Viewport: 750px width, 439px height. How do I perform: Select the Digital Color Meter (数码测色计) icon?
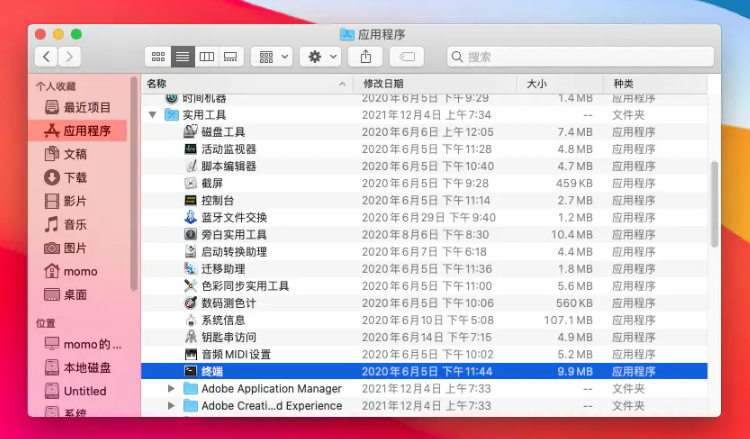[x=191, y=303]
